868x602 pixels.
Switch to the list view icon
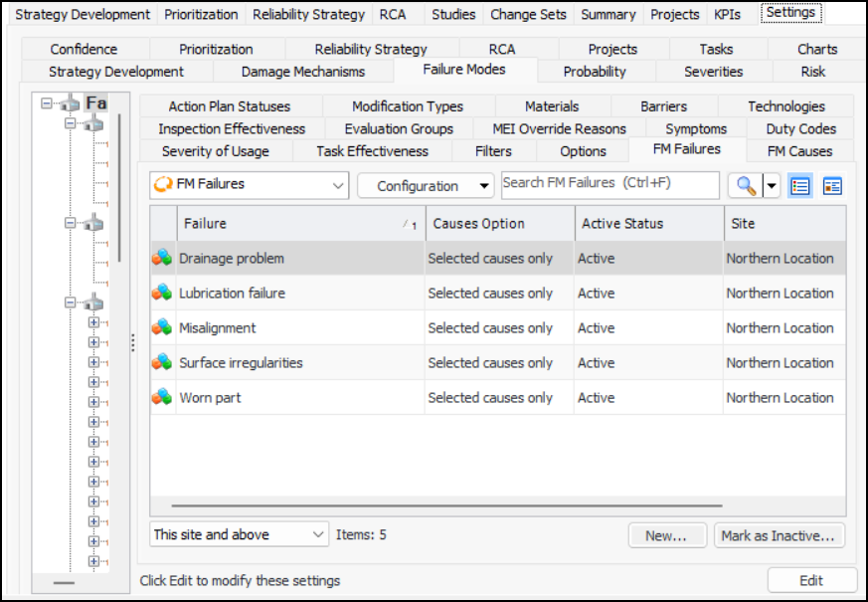[798, 186]
